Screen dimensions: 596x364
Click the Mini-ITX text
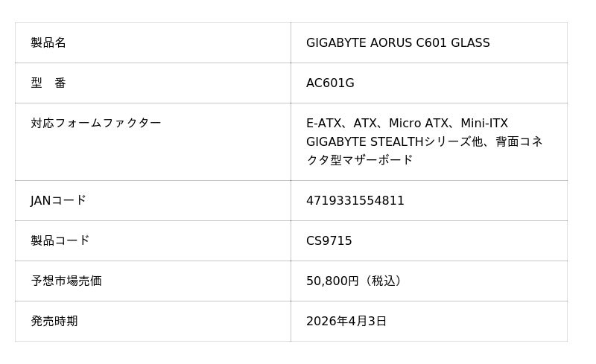coord(484,124)
